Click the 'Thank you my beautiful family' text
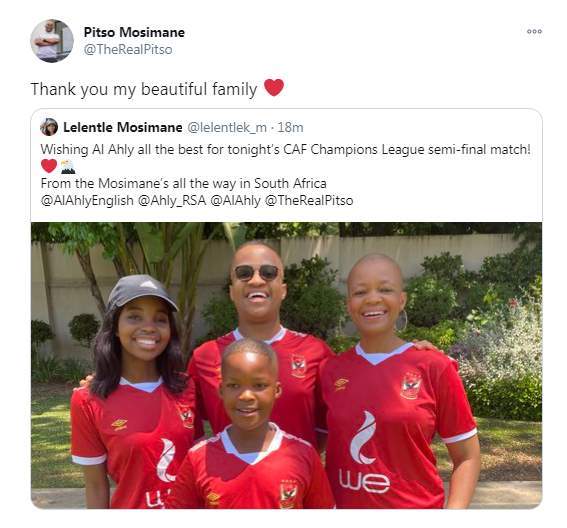The width and height of the screenshot is (567, 528). coord(144,89)
